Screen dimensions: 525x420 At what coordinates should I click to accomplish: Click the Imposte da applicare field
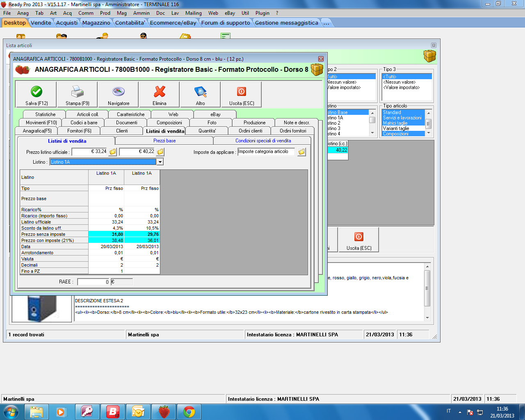(267, 152)
